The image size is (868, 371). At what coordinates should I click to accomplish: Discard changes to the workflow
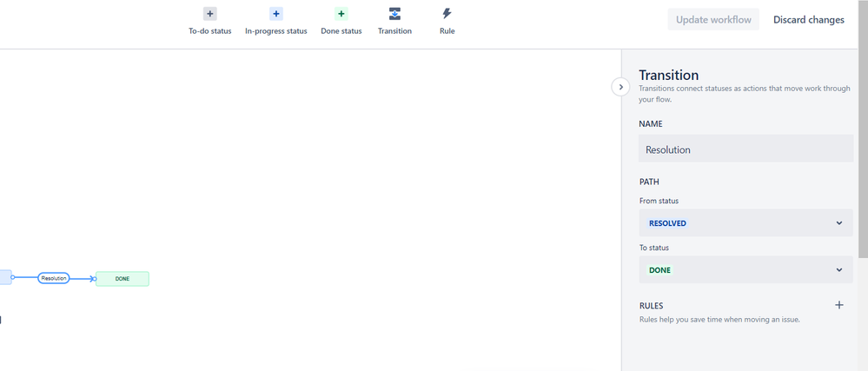[x=808, y=20]
